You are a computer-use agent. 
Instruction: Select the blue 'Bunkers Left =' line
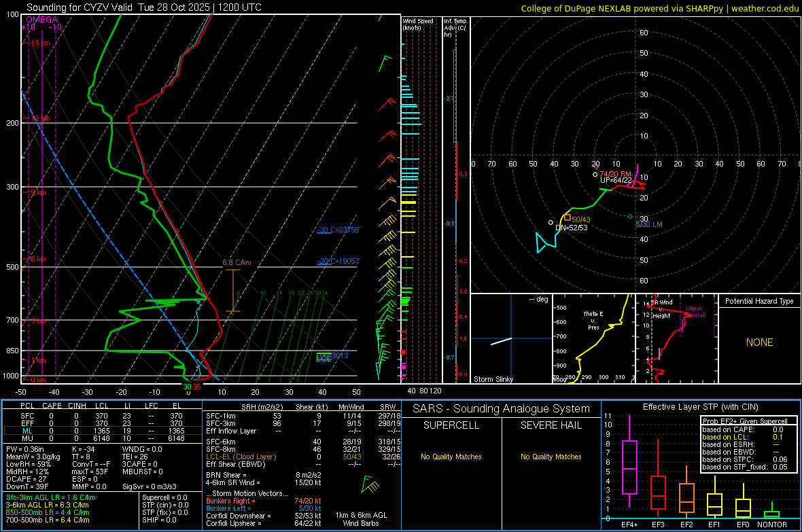264,508
